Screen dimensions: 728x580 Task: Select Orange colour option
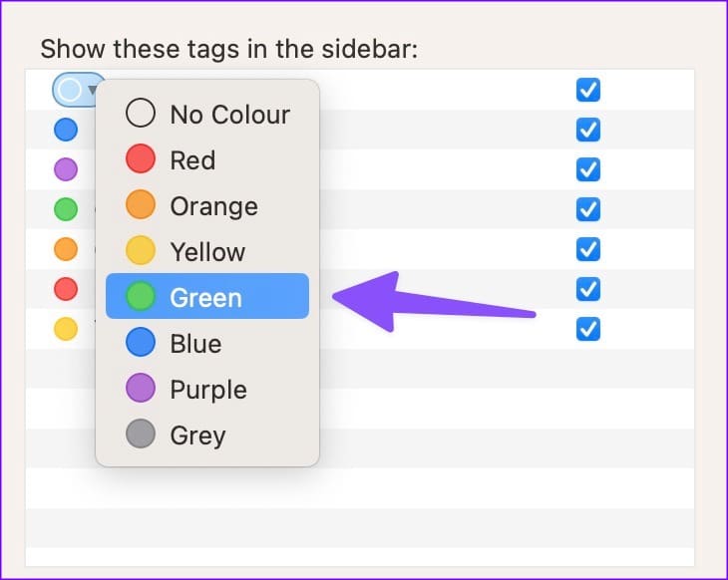[207, 204]
